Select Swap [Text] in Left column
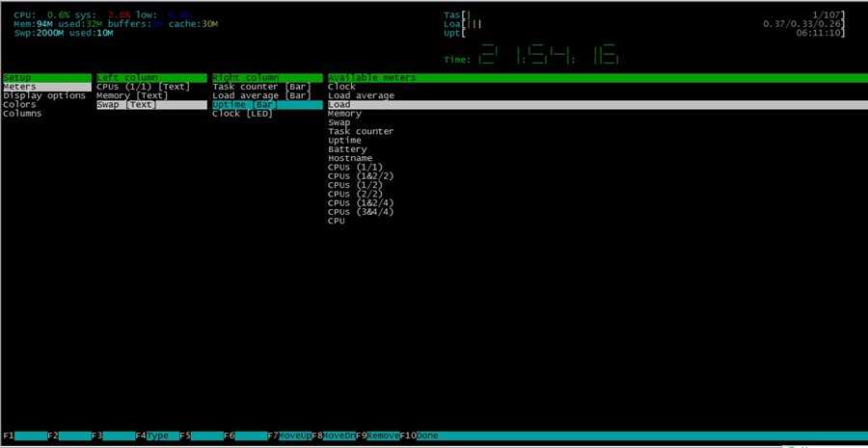868x448 pixels. (151, 104)
